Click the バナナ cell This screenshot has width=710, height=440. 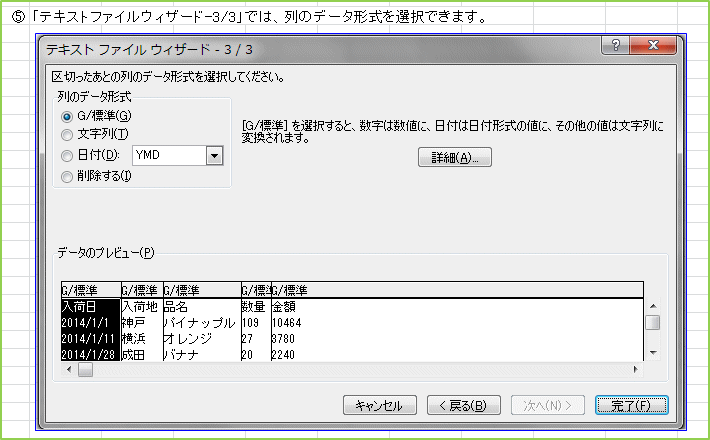pyautogui.click(x=181, y=354)
